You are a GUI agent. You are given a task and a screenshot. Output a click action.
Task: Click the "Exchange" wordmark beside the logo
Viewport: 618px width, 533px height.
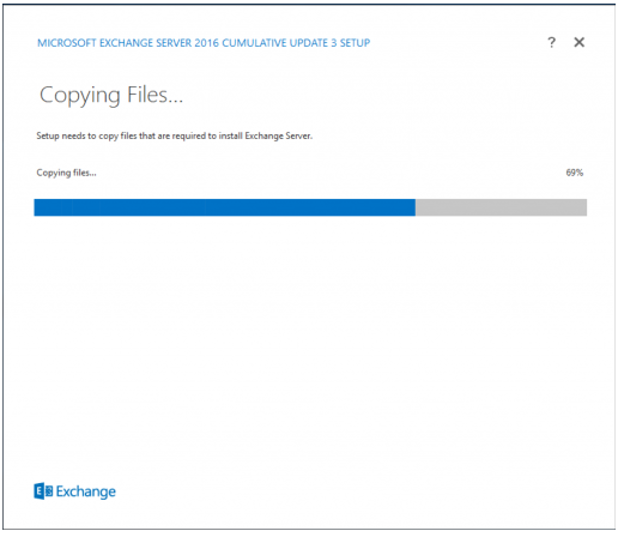tap(86, 492)
